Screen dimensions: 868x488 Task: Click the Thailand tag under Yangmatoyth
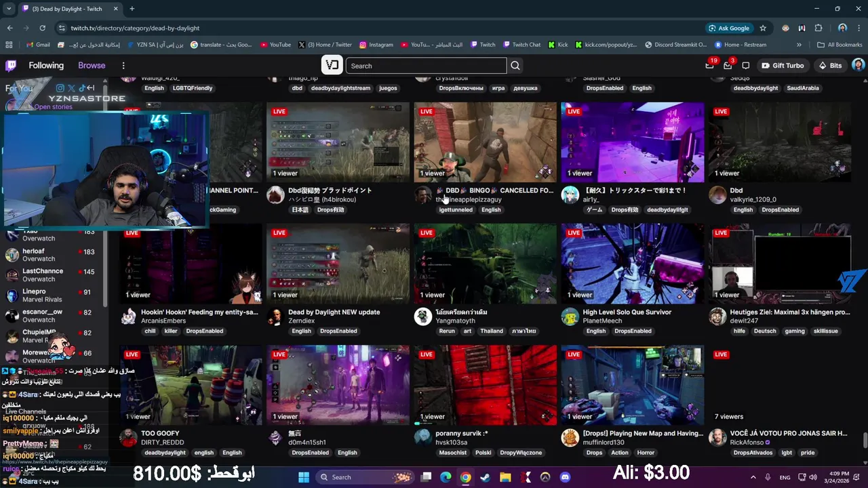click(492, 331)
